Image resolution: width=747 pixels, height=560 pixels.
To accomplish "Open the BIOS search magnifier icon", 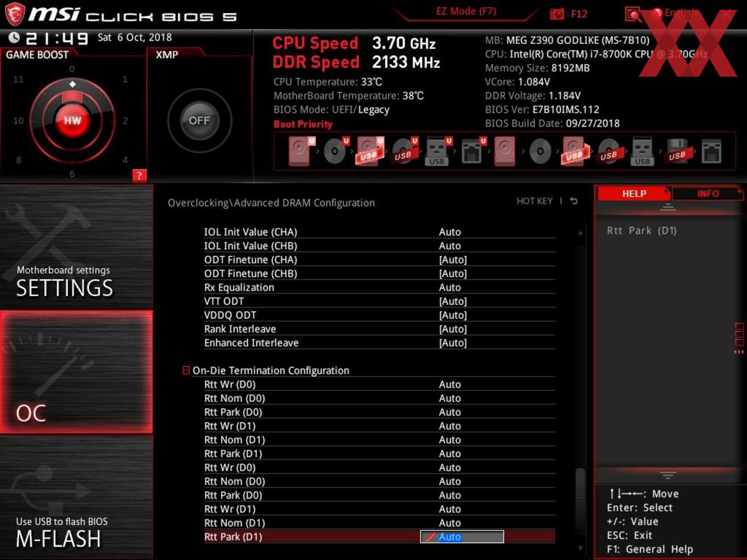I will tap(633, 14).
